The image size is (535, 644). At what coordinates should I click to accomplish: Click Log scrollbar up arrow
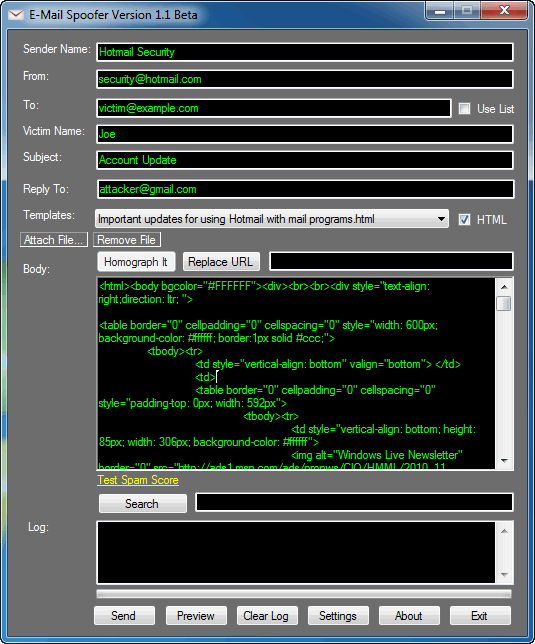tap(505, 531)
